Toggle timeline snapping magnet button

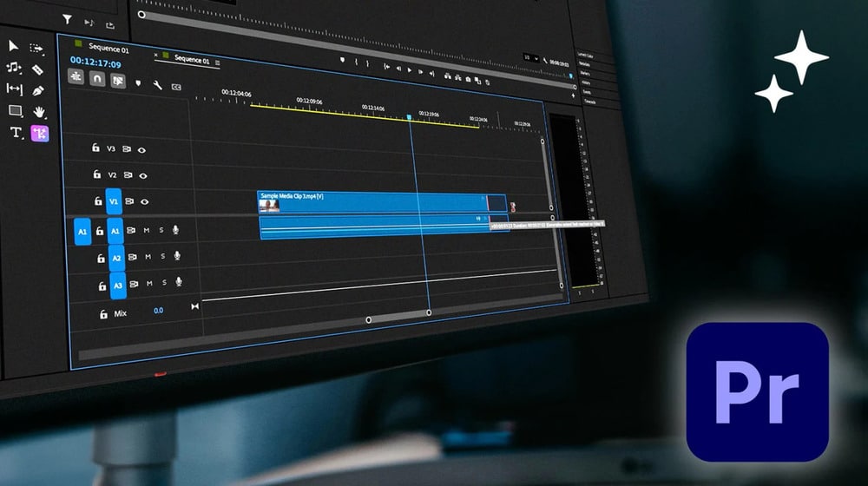click(x=98, y=78)
